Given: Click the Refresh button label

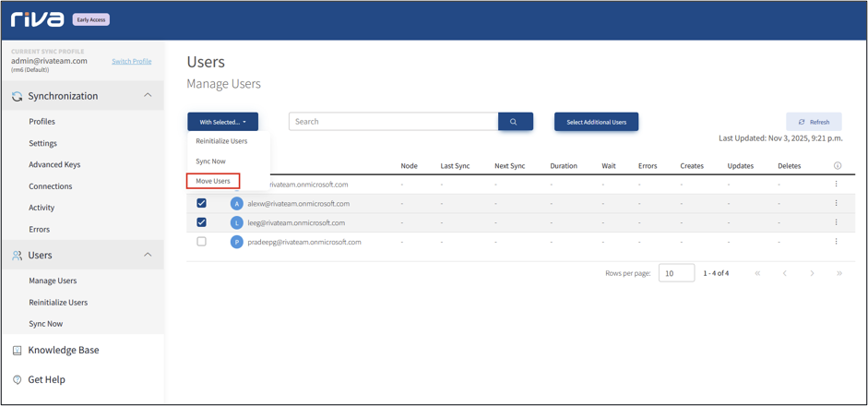Looking at the screenshot, I should 819,123.
